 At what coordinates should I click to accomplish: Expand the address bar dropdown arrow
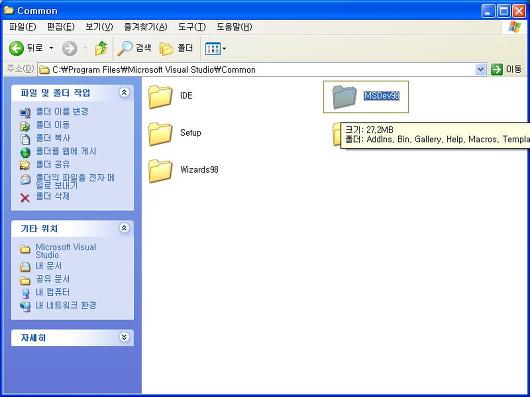480,70
